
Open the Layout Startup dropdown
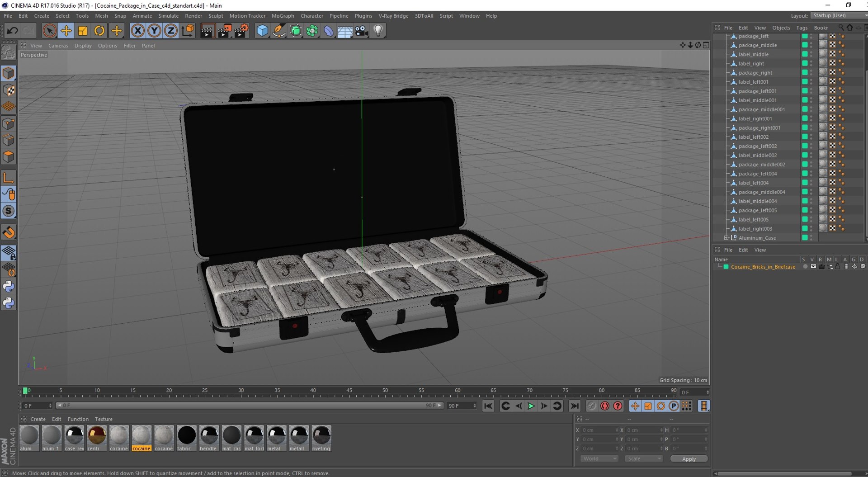(x=839, y=15)
